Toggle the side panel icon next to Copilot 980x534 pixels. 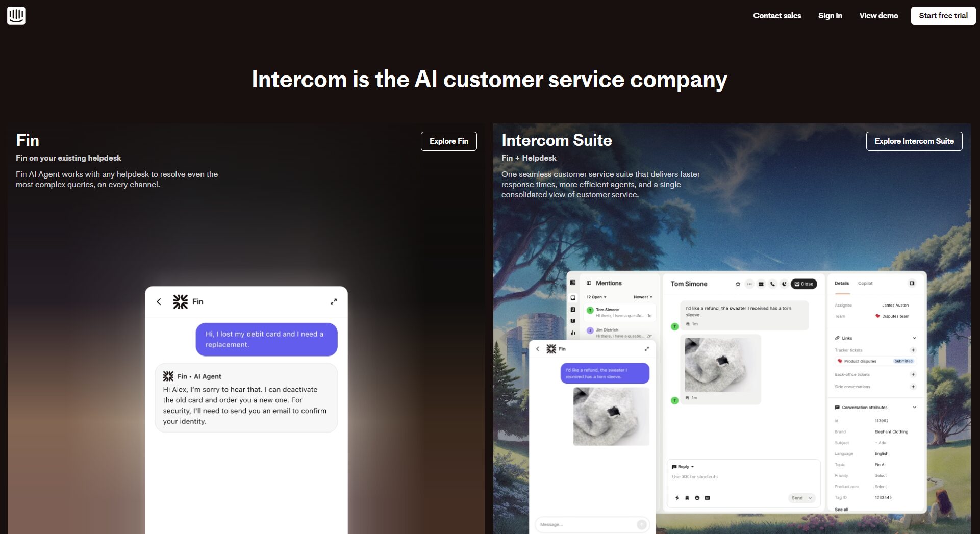point(912,283)
